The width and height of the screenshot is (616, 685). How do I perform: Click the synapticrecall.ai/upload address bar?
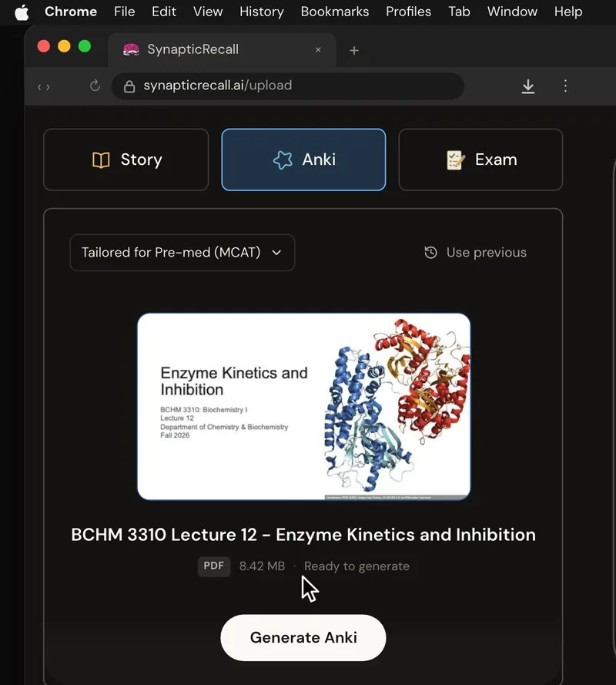tap(288, 86)
